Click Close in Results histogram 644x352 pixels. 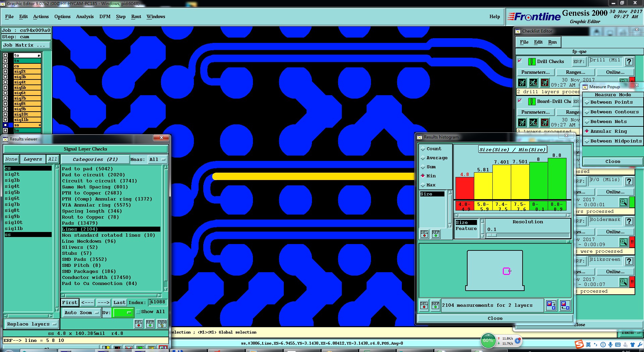click(x=495, y=318)
